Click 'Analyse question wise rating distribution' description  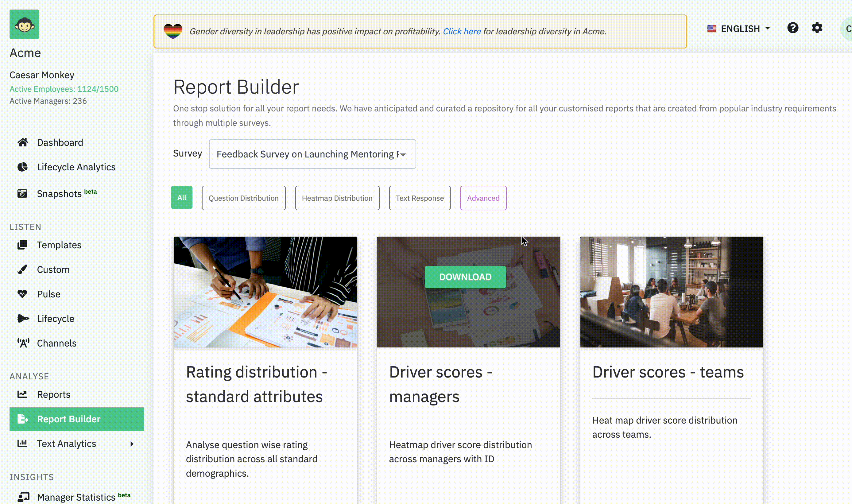point(251,459)
